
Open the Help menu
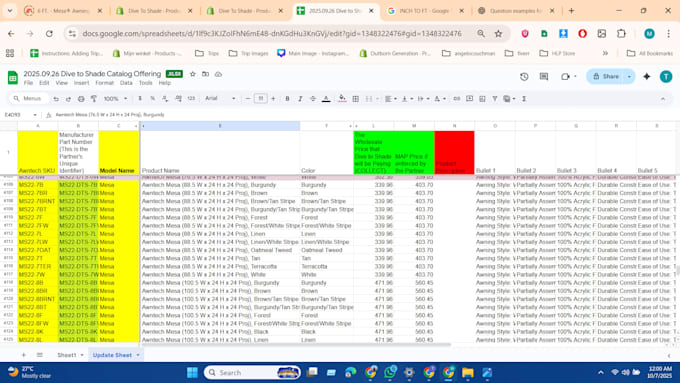coord(164,83)
